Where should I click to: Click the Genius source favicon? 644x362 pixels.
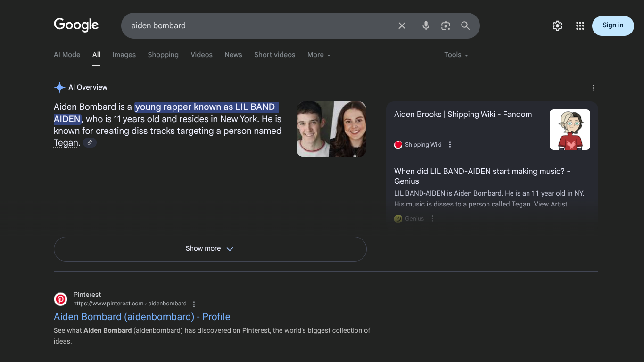point(398,219)
